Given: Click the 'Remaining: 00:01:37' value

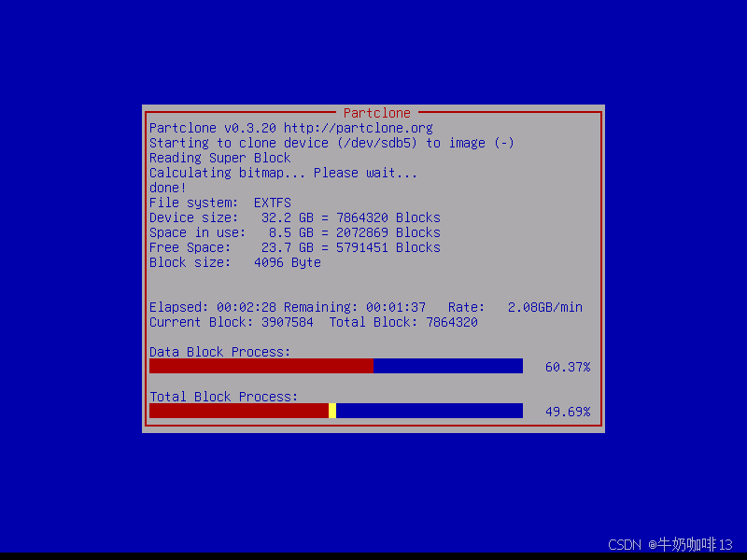Looking at the screenshot, I should [x=355, y=307].
